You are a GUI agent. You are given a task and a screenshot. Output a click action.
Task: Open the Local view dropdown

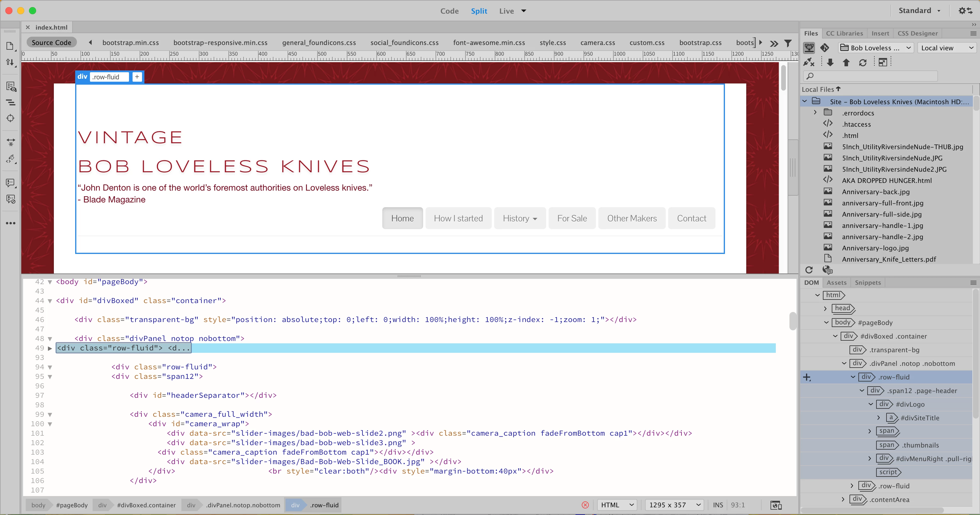(947, 48)
